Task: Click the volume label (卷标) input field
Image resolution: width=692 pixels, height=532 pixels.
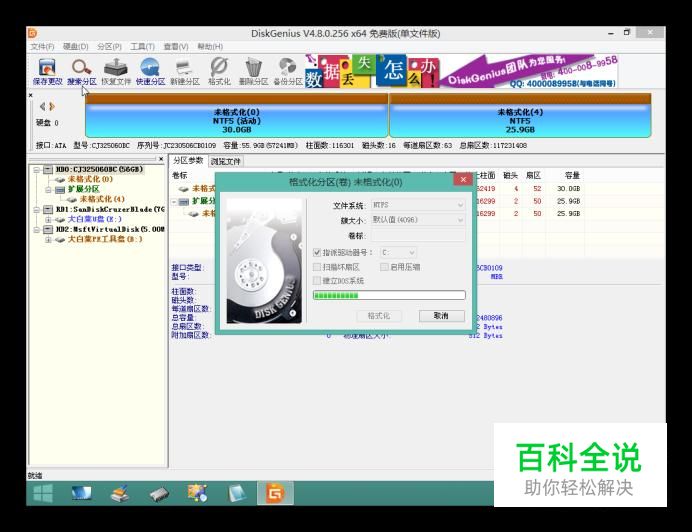Action: [x=418, y=235]
